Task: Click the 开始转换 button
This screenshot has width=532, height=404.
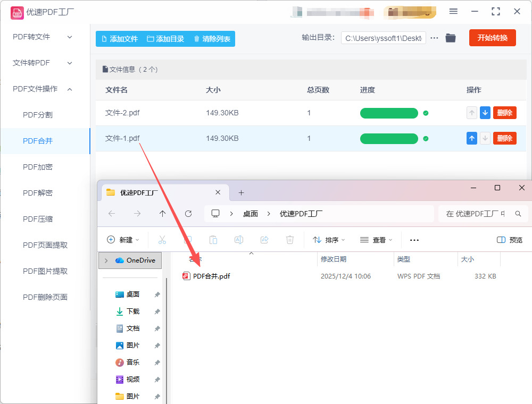Action: (x=492, y=38)
